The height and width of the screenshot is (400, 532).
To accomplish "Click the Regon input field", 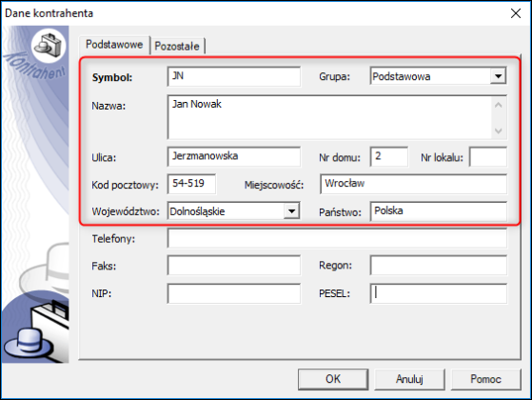I will pyautogui.click(x=439, y=265).
